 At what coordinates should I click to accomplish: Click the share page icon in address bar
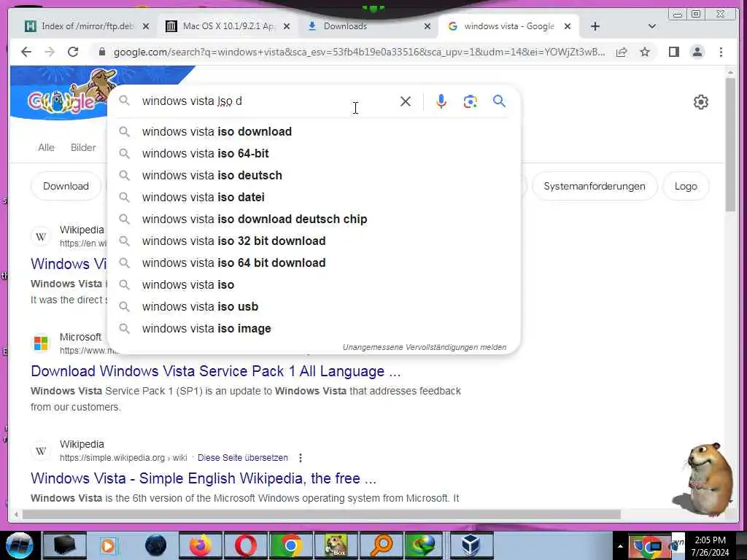pos(622,52)
